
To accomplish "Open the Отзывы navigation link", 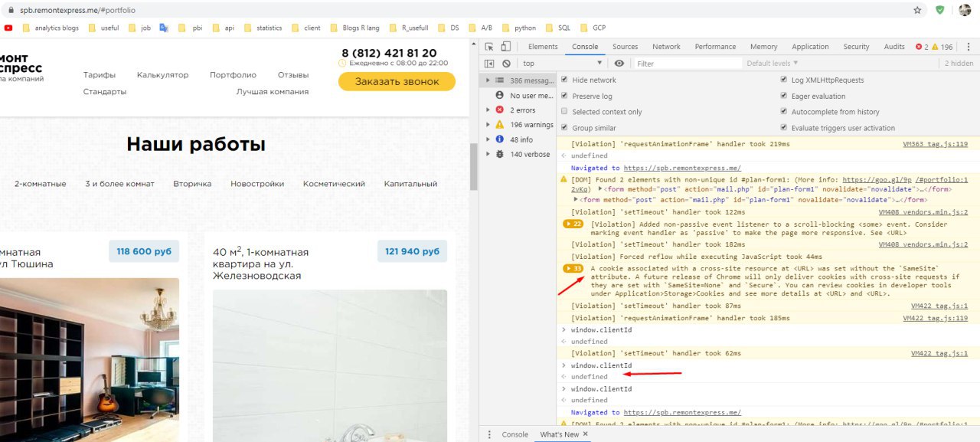I will pyautogui.click(x=293, y=75).
